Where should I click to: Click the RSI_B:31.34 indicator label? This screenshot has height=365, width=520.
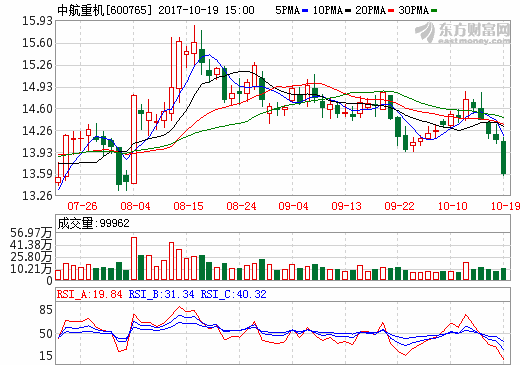[x=161, y=294]
